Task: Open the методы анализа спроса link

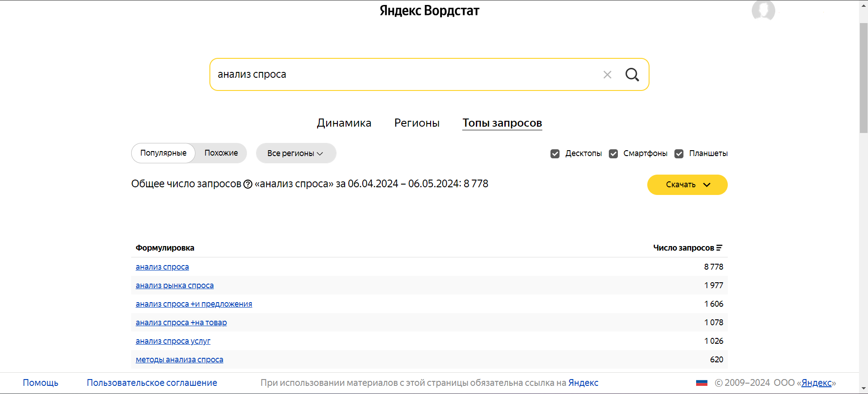Action: (x=180, y=360)
